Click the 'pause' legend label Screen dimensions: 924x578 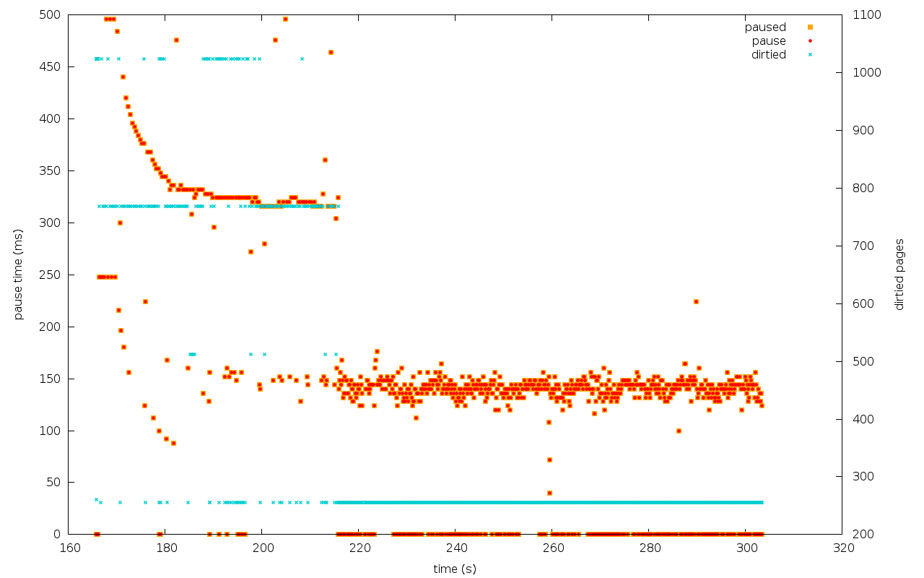click(769, 41)
